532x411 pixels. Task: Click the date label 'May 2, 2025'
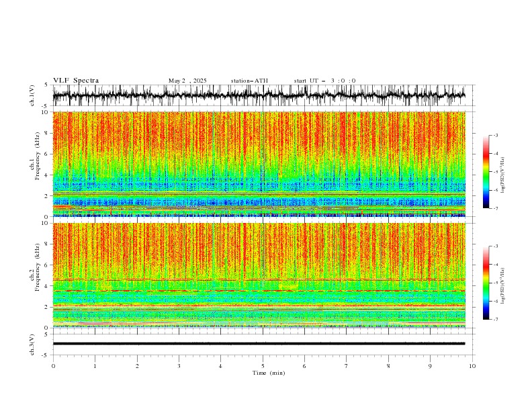click(187, 81)
